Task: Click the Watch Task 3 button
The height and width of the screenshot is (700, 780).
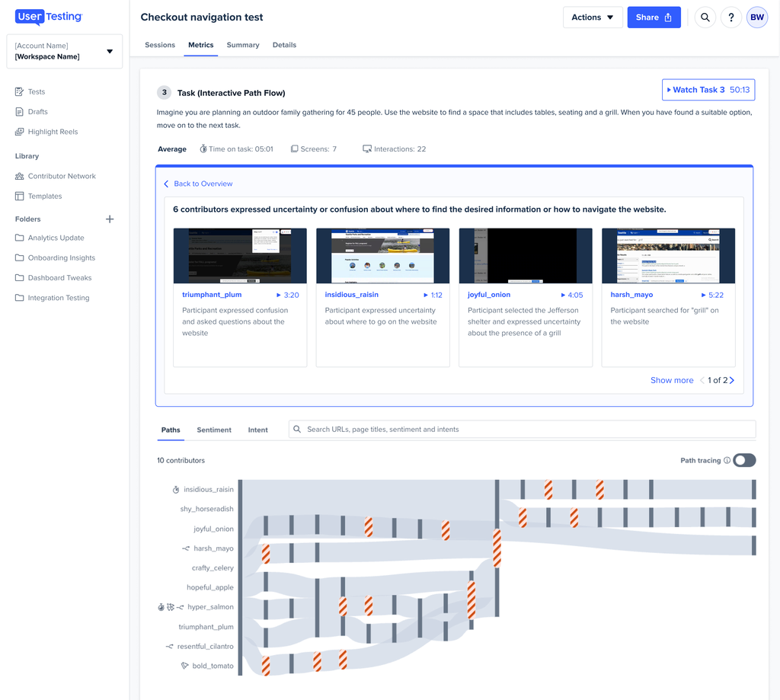Action: point(708,90)
